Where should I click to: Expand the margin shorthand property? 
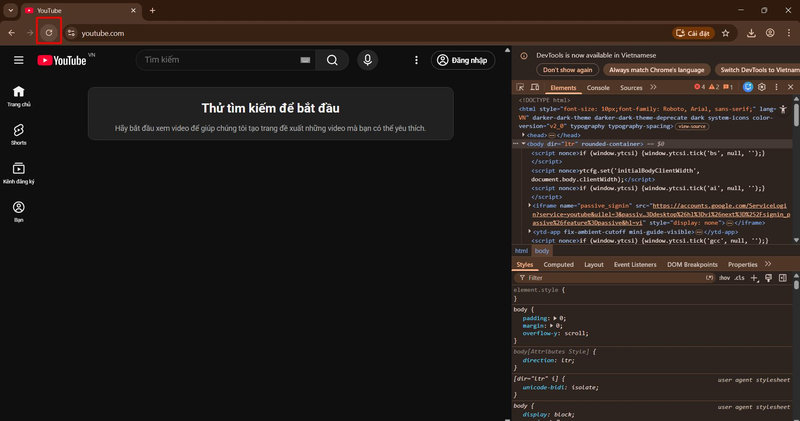[552, 326]
